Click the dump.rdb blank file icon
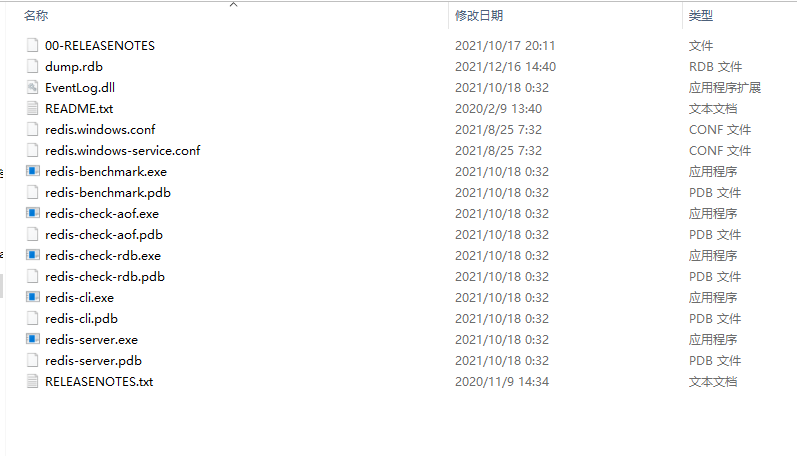797x456 pixels. (x=33, y=66)
